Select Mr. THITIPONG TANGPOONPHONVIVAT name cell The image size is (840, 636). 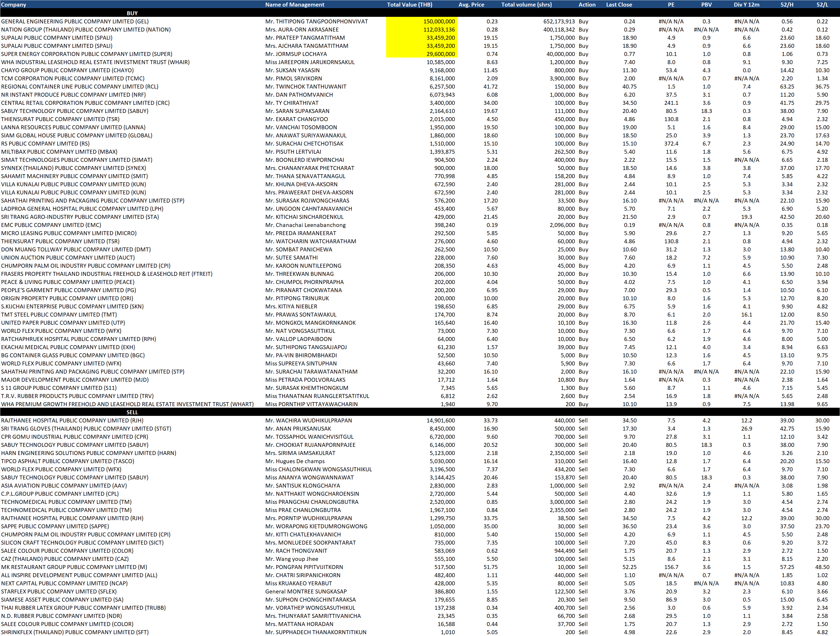tap(316, 22)
